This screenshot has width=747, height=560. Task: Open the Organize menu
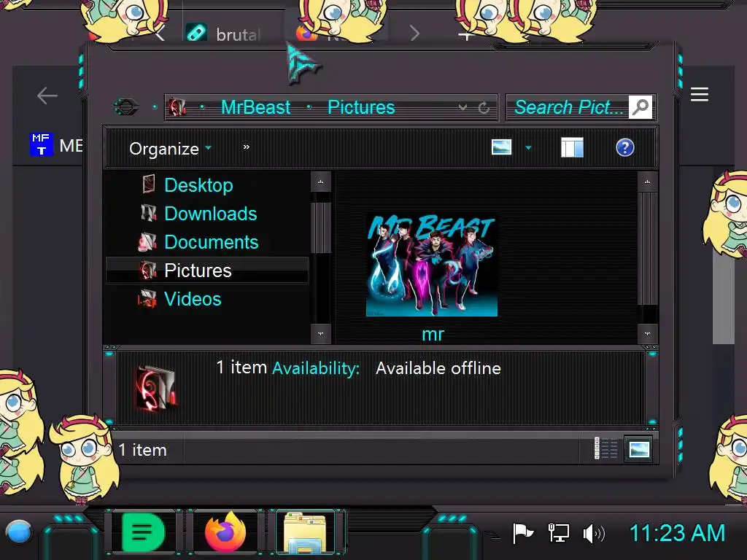169,149
